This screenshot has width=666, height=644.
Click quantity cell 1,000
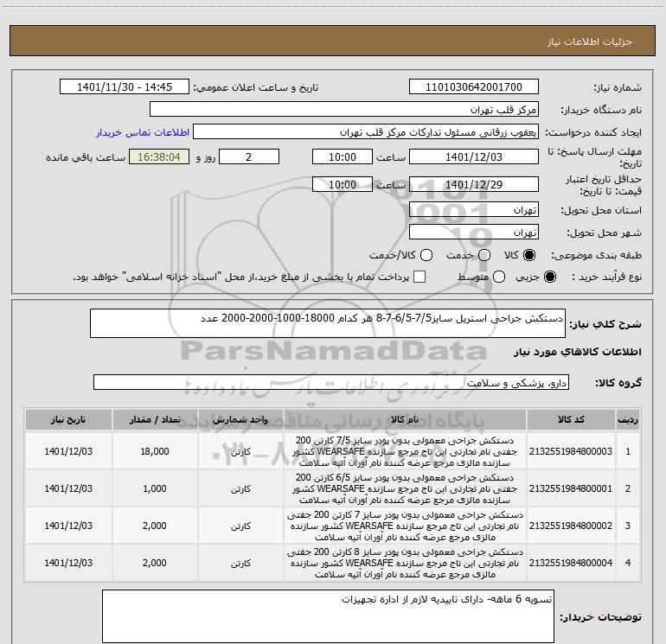point(155,488)
